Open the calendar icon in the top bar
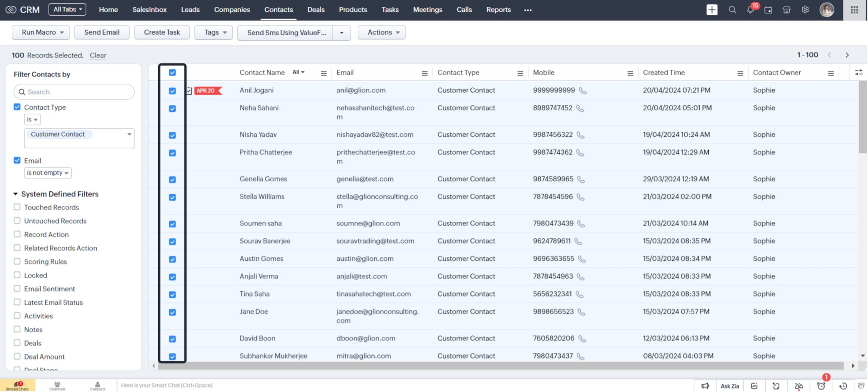 pyautogui.click(x=768, y=9)
